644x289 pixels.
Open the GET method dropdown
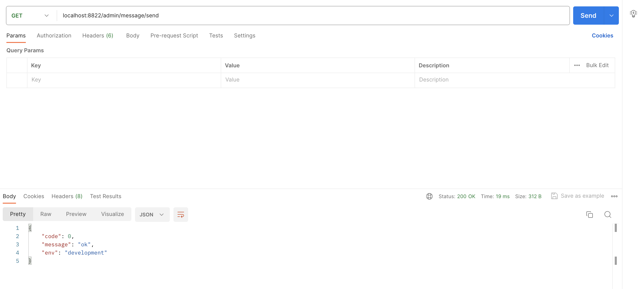tap(30, 16)
